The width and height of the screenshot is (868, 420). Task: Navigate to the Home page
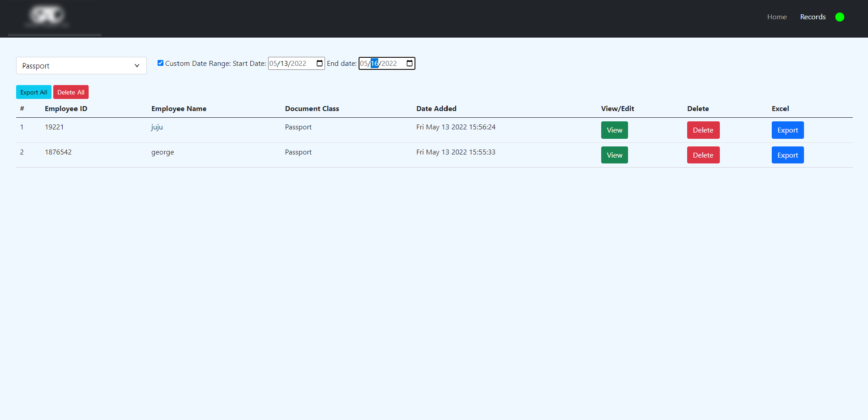coord(777,17)
